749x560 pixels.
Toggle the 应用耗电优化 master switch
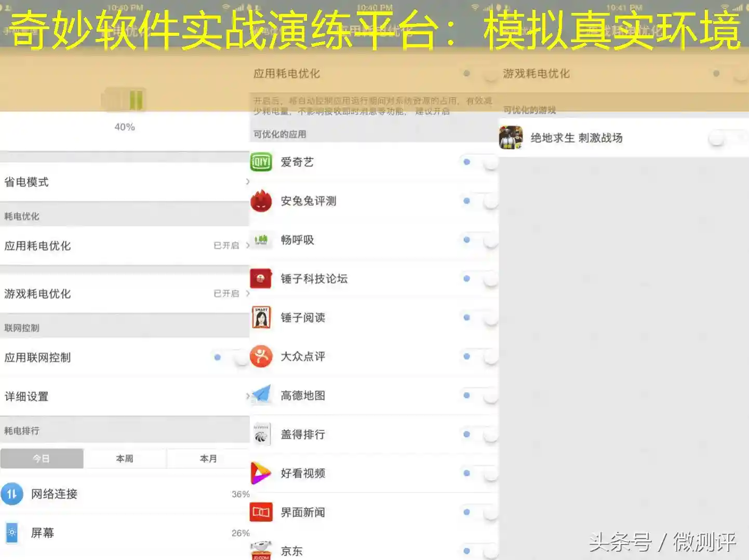[480, 74]
